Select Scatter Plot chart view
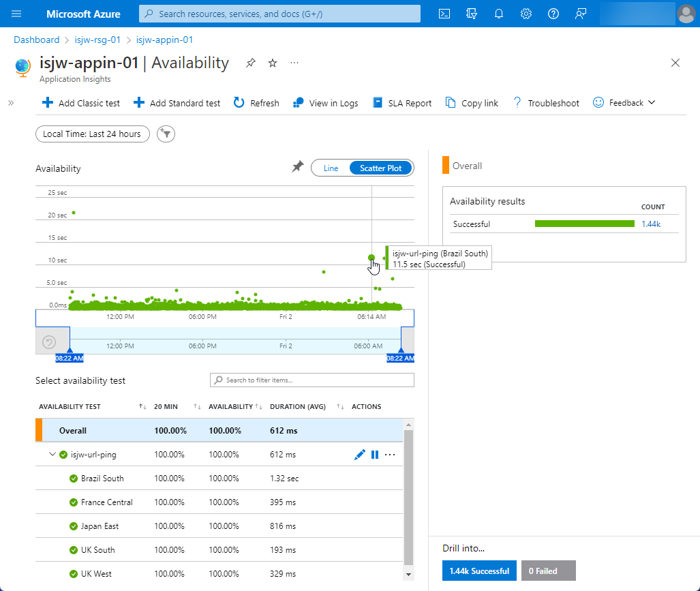This screenshot has width=700, height=591. 381,168
